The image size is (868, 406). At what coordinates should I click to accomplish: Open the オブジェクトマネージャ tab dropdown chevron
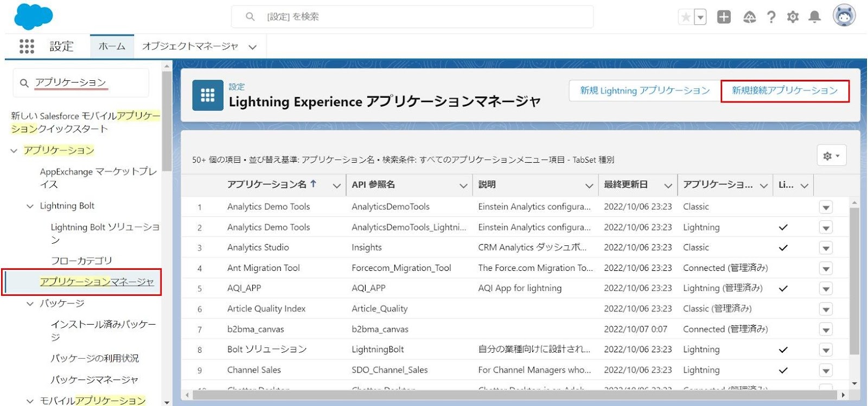252,47
